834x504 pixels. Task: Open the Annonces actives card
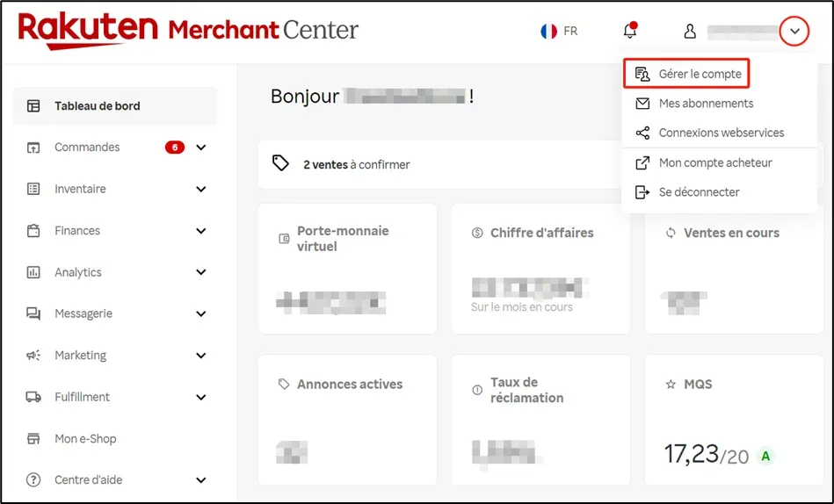click(347, 420)
